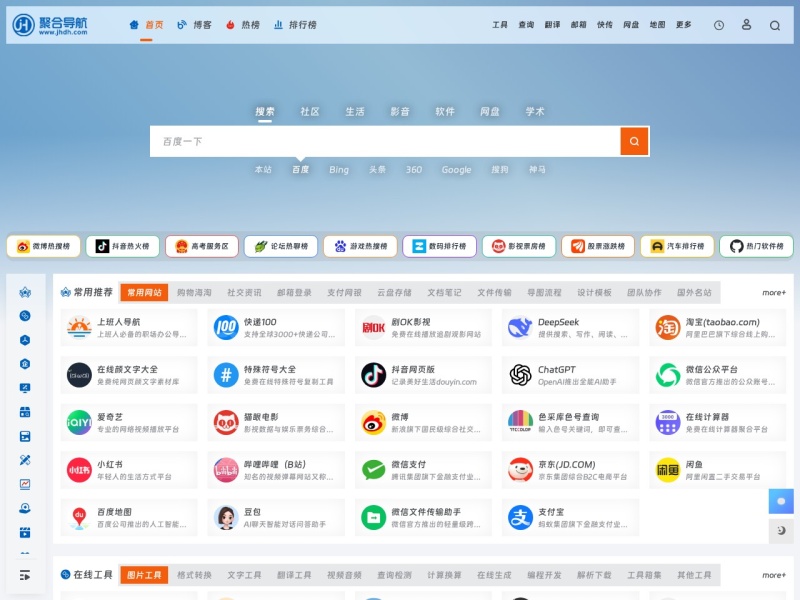800x600 pixels.
Task: Open 抖音热火榜 shortcut
Action: click(x=122, y=246)
